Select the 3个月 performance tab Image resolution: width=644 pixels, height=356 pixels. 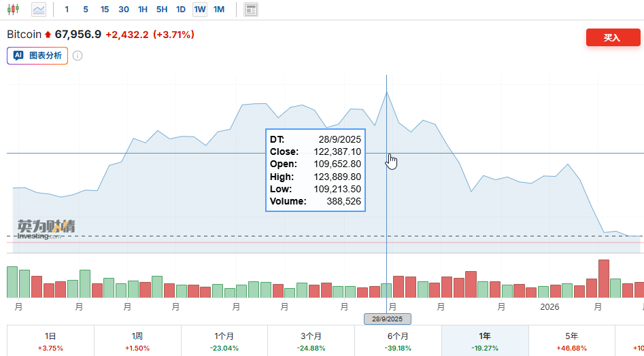pos(311,341)
